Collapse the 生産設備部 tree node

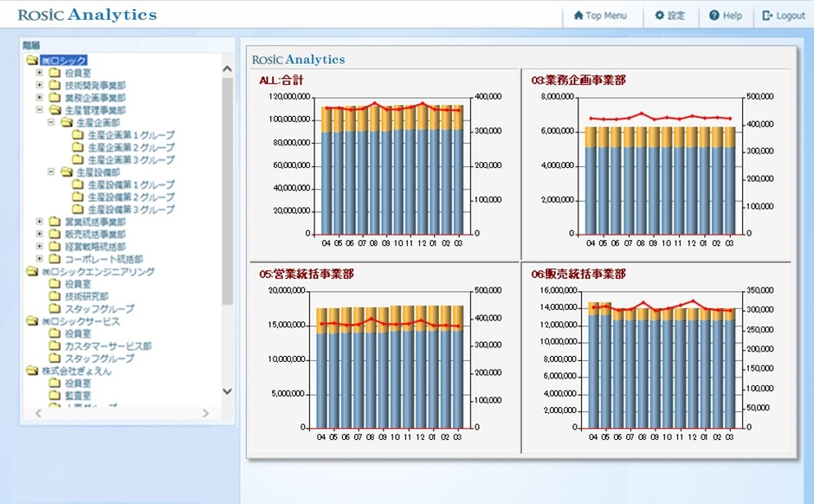pos(51,172)
